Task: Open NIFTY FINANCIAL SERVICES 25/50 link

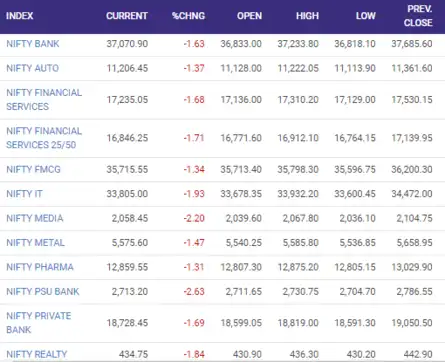Action: tap(44, 138)
